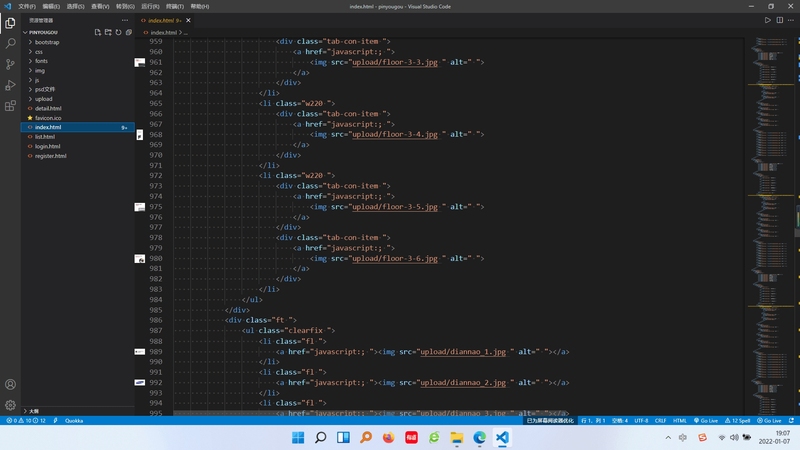
Task: Click the Split Editor icon
Action: coord(779,20)
